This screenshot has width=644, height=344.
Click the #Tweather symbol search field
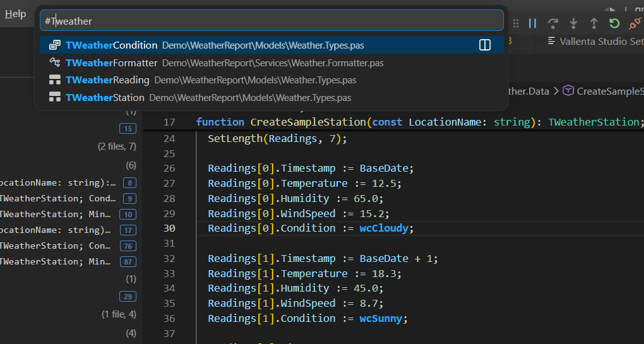[x=271, y=21]
